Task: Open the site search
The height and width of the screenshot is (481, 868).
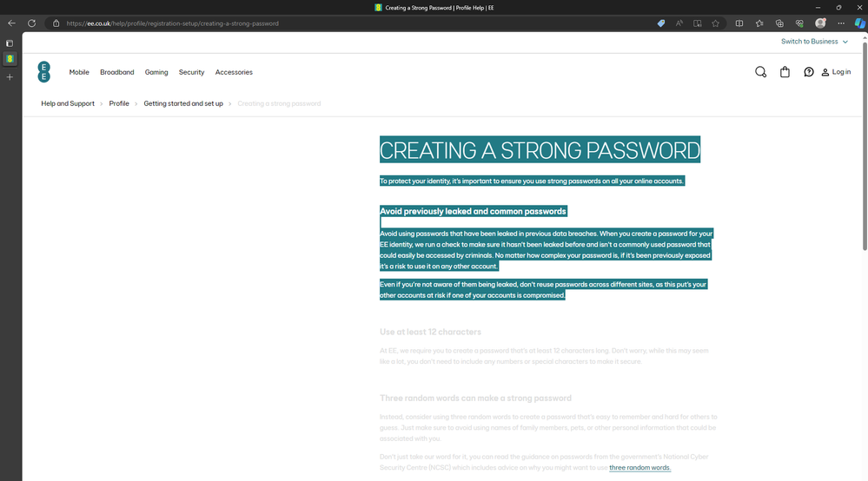Action: [x=760, y=72]
